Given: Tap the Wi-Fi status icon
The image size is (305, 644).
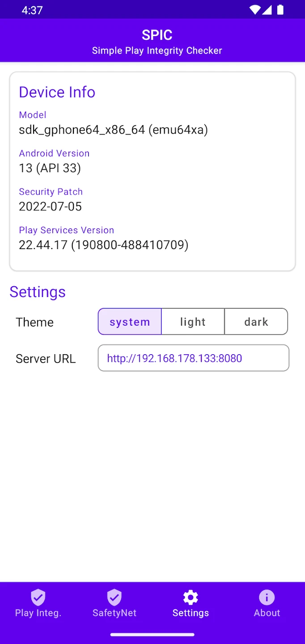Looking at the screenshot, I should (255, 9).
